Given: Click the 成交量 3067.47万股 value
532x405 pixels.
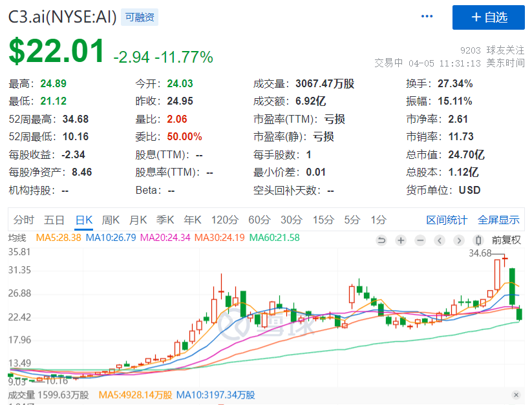Looking at the screenshot, I should [325, 84].
